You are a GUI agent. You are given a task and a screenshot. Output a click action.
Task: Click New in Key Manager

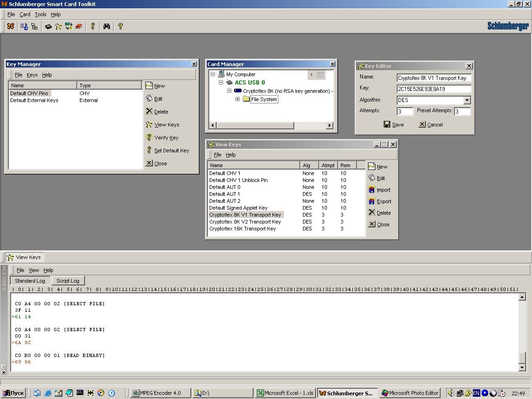pos(155,86)
